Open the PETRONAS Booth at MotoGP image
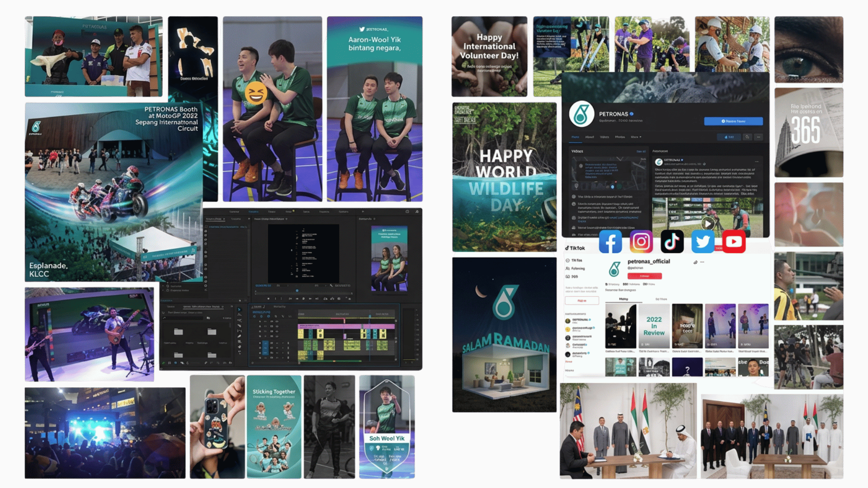The width and height of the screenshot is (868, 488). click(x=114, y=192)
